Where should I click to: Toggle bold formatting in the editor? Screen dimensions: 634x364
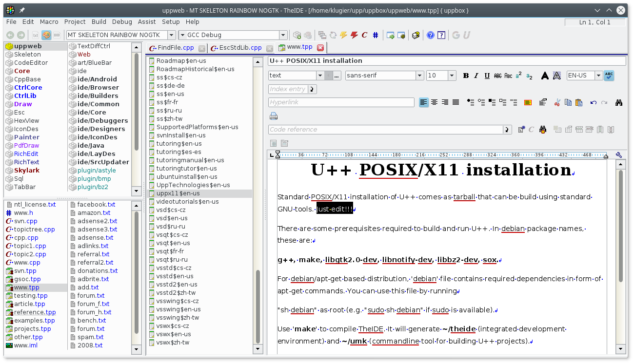point(466,76)
